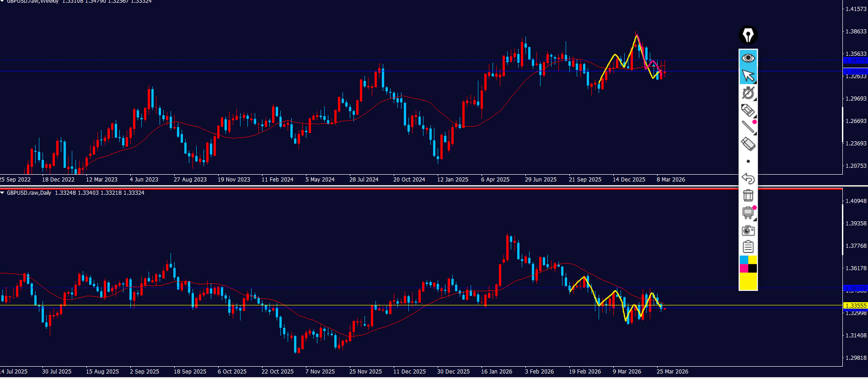Undo the last drawing stroke
Image resolution: width=868 pixels, height=379 pixels.
tap(748, 178)
